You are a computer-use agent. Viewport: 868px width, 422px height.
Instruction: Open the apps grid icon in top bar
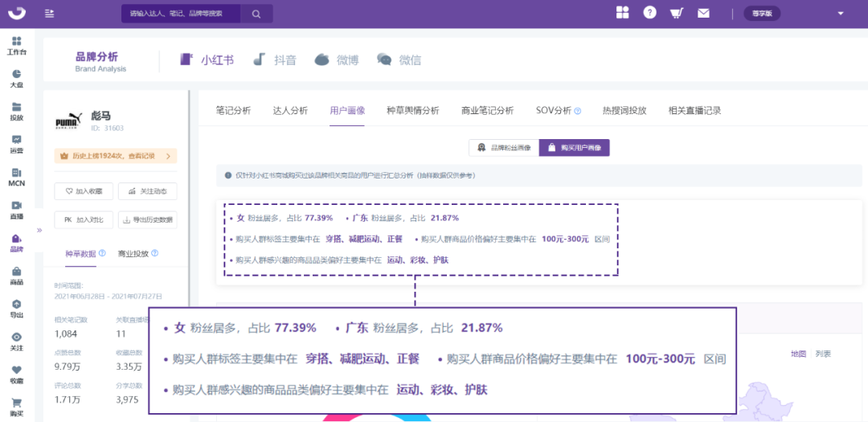pos(622,13)
